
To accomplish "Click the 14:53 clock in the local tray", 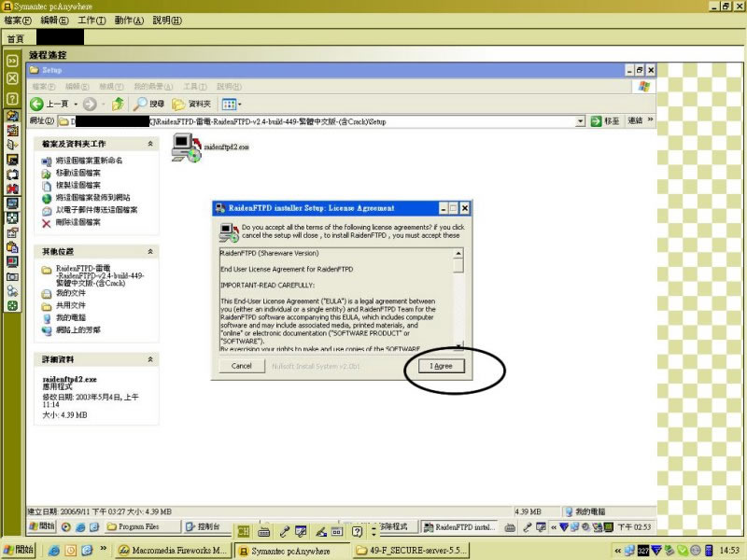I will pyautogui.click(x=729, y=551).
